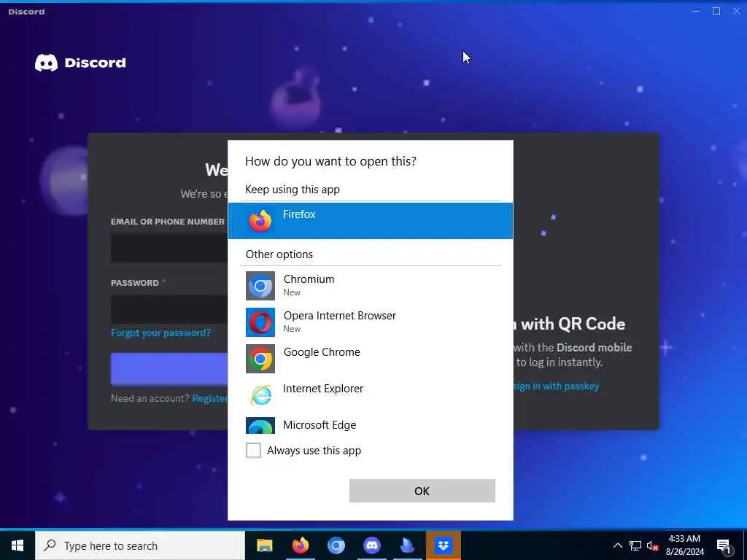Open Chromium from the taskbar
This screenshot has width=747, height=560.
click(x=336, y=545)
